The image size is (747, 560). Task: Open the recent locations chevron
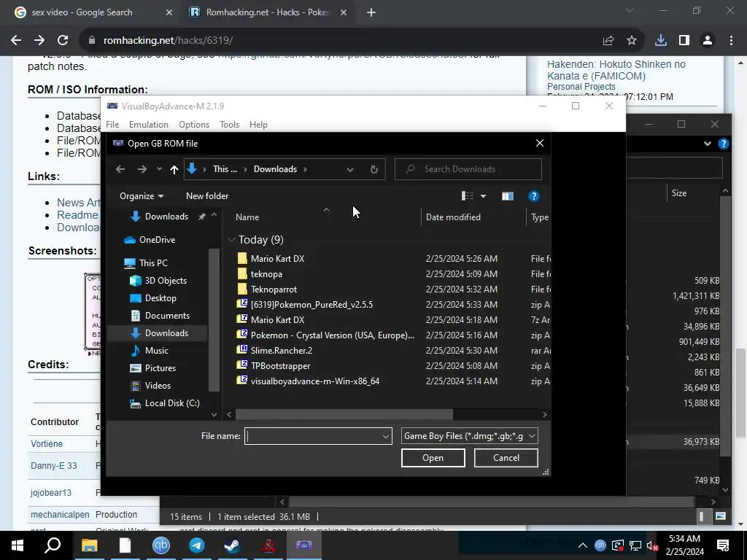pyautogui.click(x=159, y=169)
